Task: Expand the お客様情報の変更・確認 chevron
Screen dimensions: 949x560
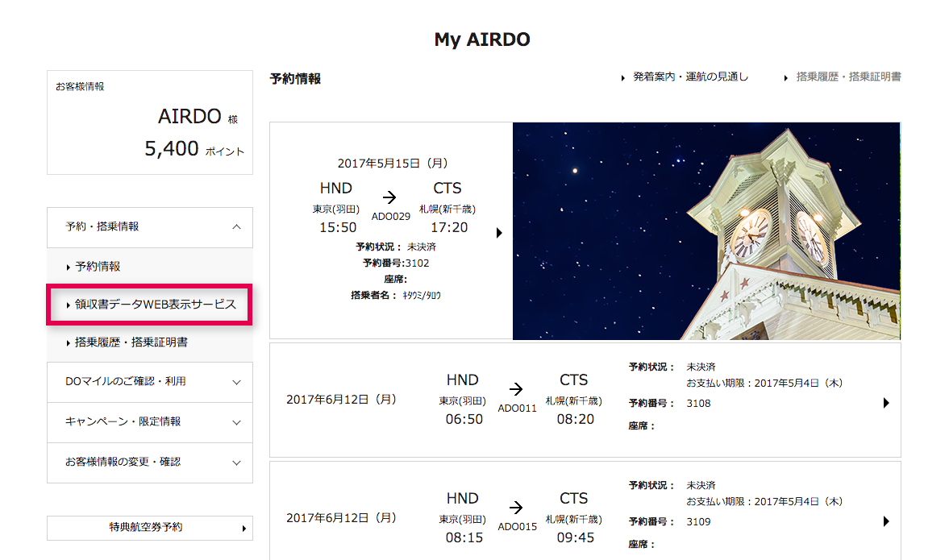Action: tap(236, 463)
